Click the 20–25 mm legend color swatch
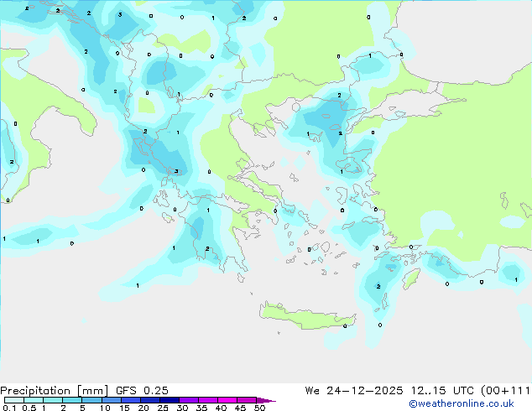Screen dimensions: 532x411 pyautogui.click(x=150, y=400)
